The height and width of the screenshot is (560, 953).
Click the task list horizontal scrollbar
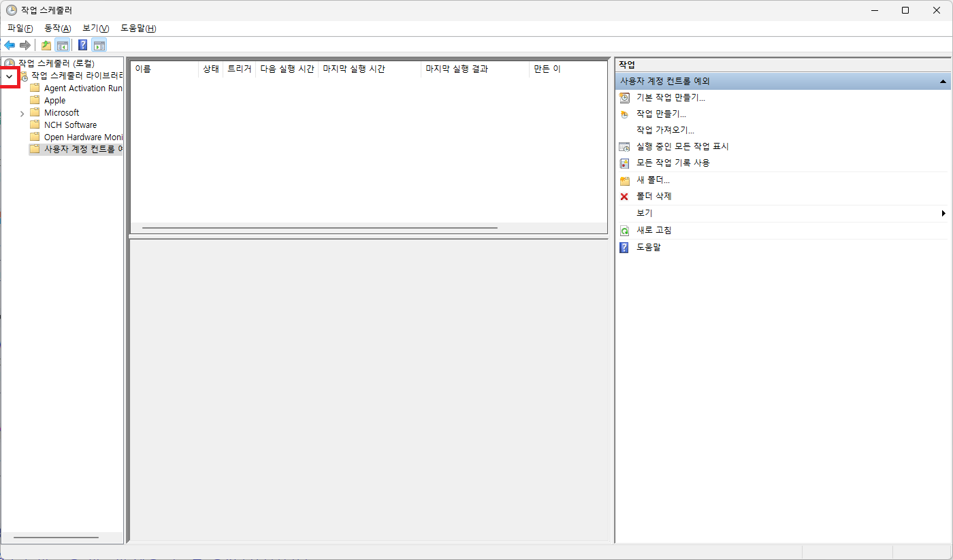(320, 228)
